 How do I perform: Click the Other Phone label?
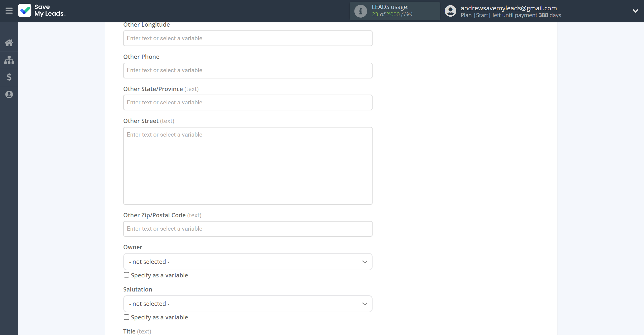141,57
